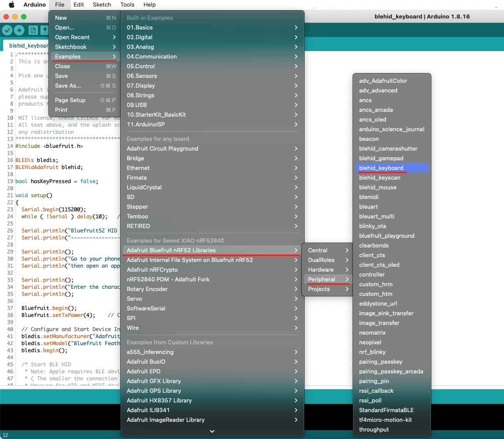Viewport: 504px width, 439px height.
Task: Click the down arrow below Adafruit ImageReader Library
Action: tap(212, 431)
